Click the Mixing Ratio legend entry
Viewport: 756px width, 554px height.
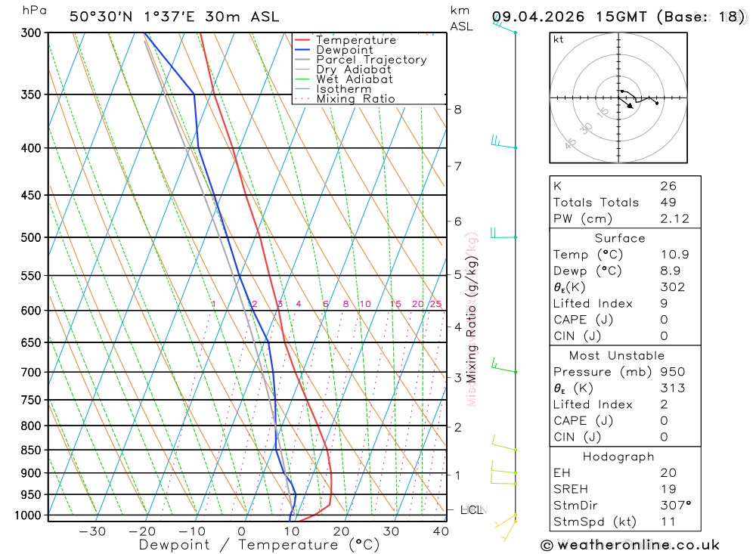tap(356, 99)
